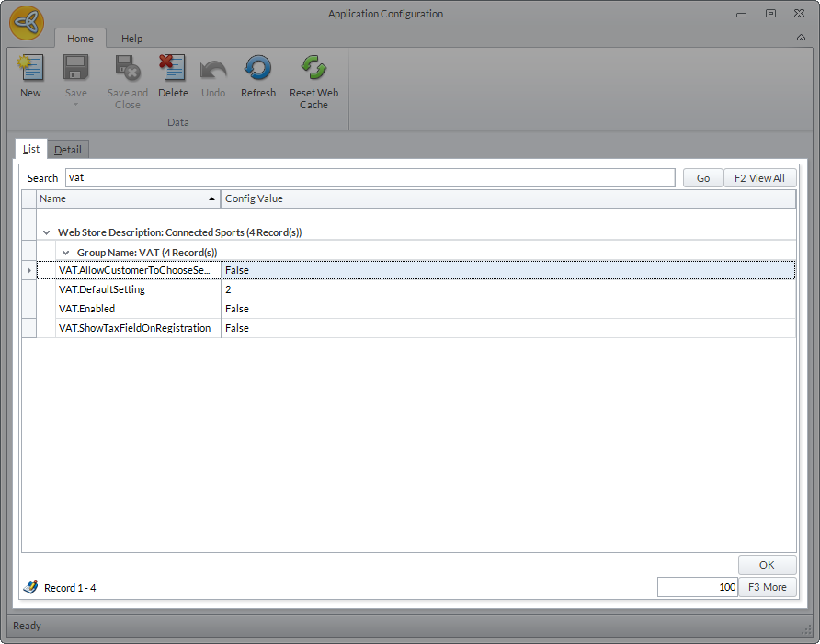
Task: Click the F3 More button
Action: click(x=767, y=587)
